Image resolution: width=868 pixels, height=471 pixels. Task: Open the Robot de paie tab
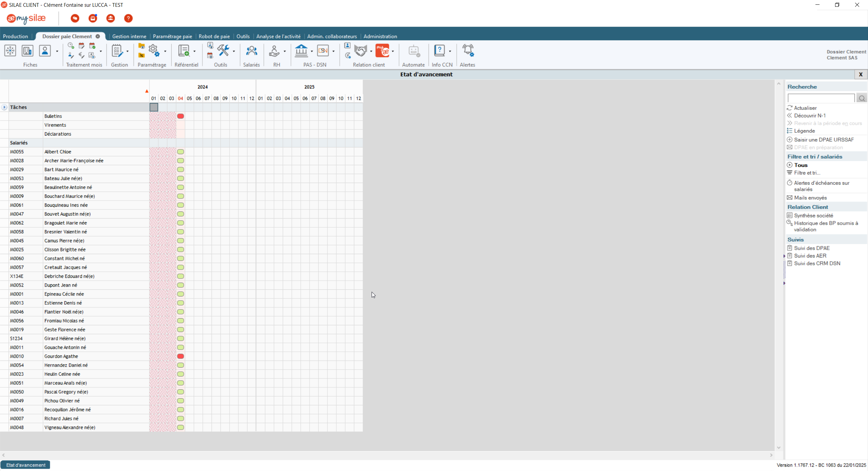[214, 36]
